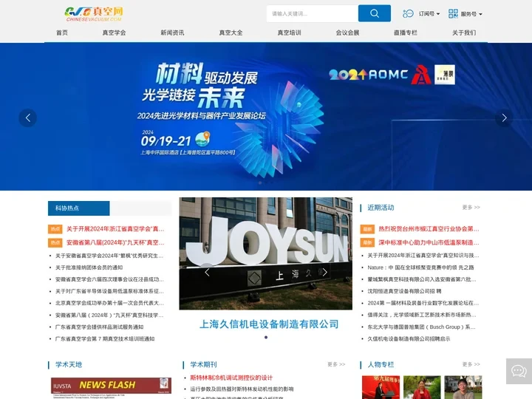This screenshot has width=532, height=399.
Task: Open 深中标准中心助力中山市低温泵制造 news
Action: [x=429, y=242]
